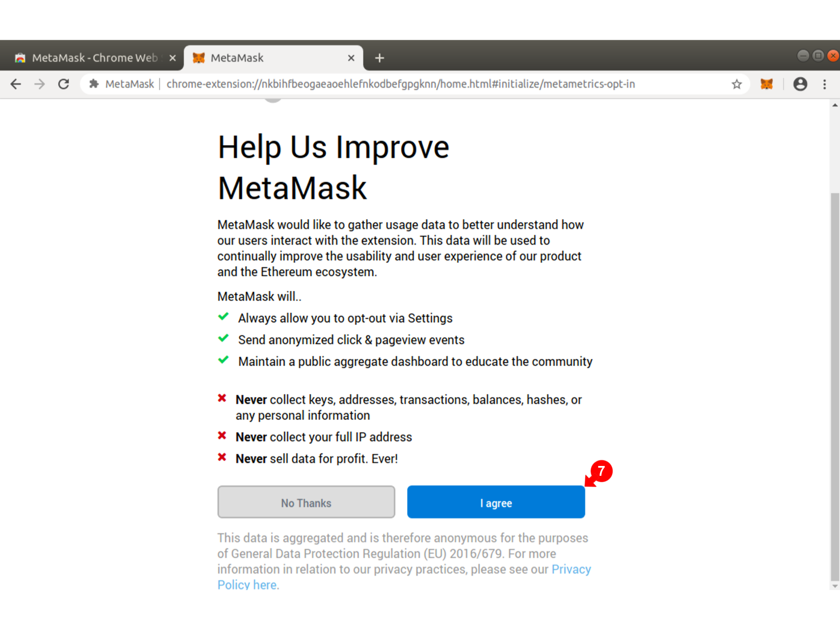Click the address bar URL field
Screen dimensions: 840x630
(400, 84)
